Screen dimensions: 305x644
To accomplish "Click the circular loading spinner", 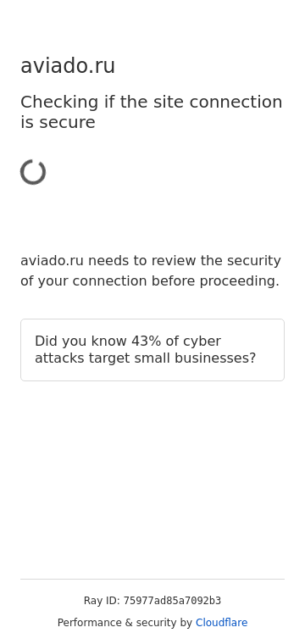I will pos(33,172).
